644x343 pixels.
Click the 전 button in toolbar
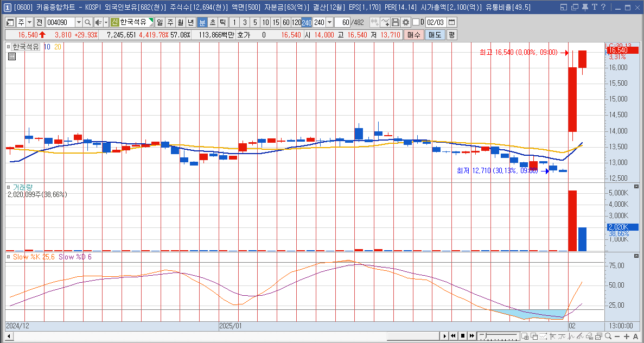[x=40, y=22]
